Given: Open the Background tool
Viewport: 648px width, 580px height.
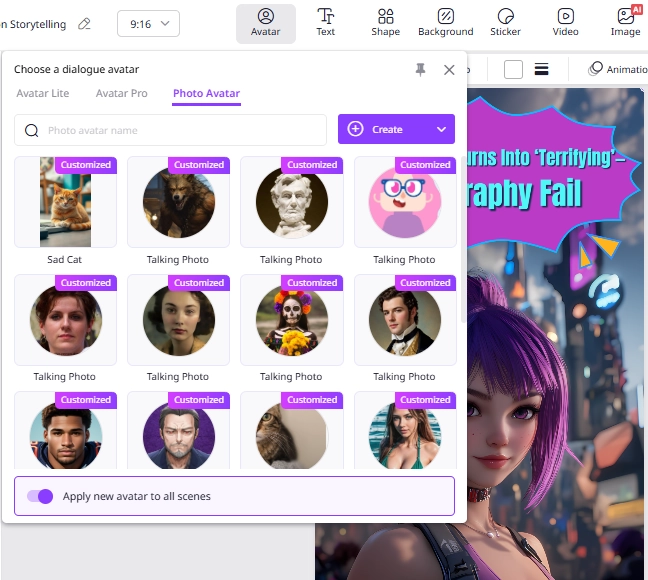Looking at the screenshot, I should (445, 23).
